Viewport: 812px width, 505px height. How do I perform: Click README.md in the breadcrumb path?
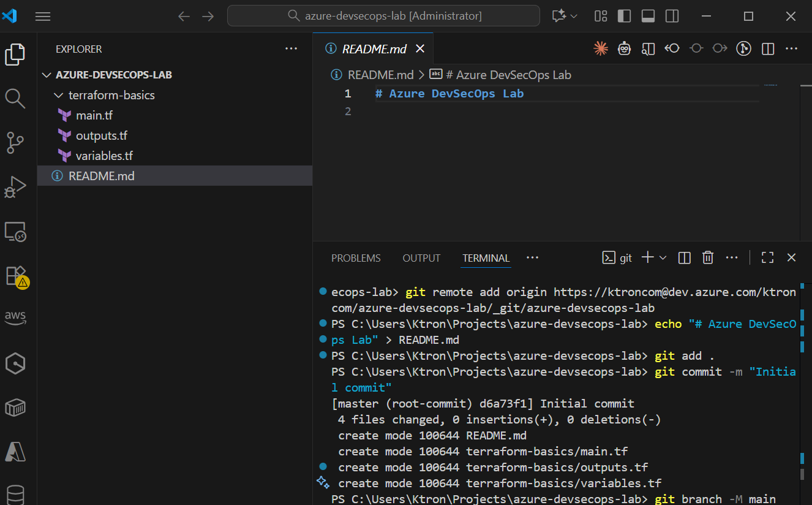[x=380, y=75]
